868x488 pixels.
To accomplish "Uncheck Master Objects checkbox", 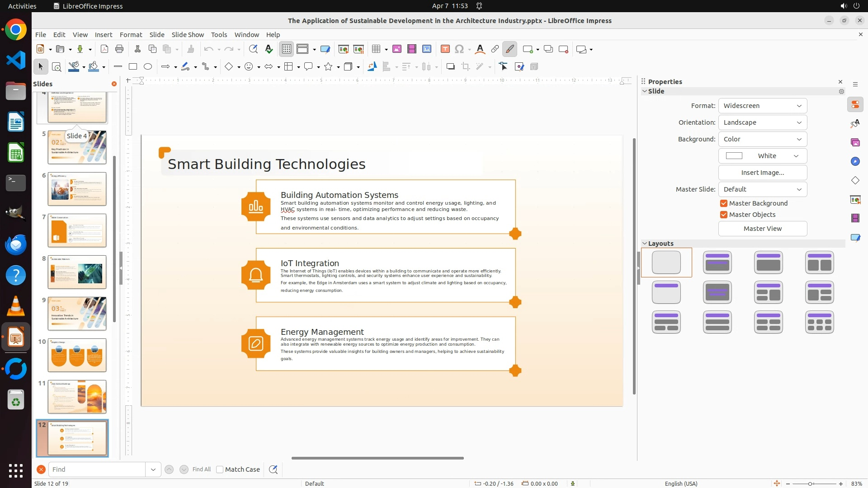I will pyautogui.click(x=724, y=215).
